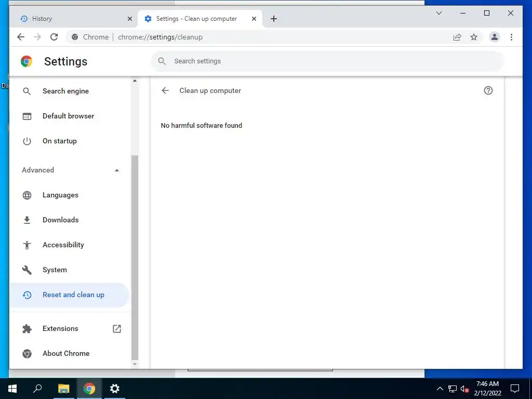Open Downloads settings

pyautogui.click(x=69, y=220)
